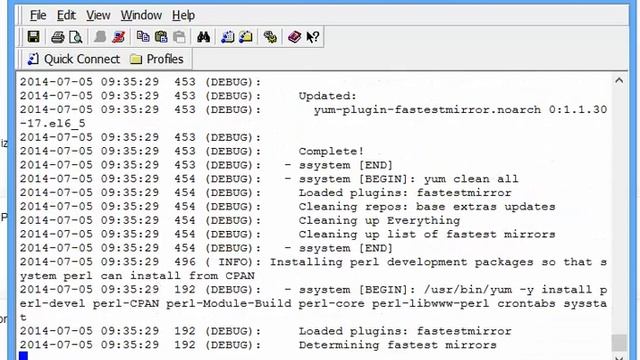Image resolution: width=640 pixels, height=360 pixels.
Task: Click 'Determining fastest mirrors' log text
Action: (398, 345)
